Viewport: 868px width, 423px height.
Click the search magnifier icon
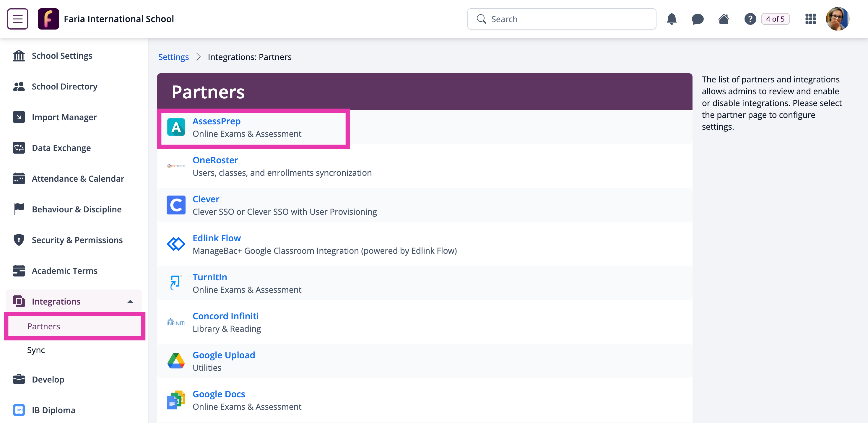click(481, 19)
